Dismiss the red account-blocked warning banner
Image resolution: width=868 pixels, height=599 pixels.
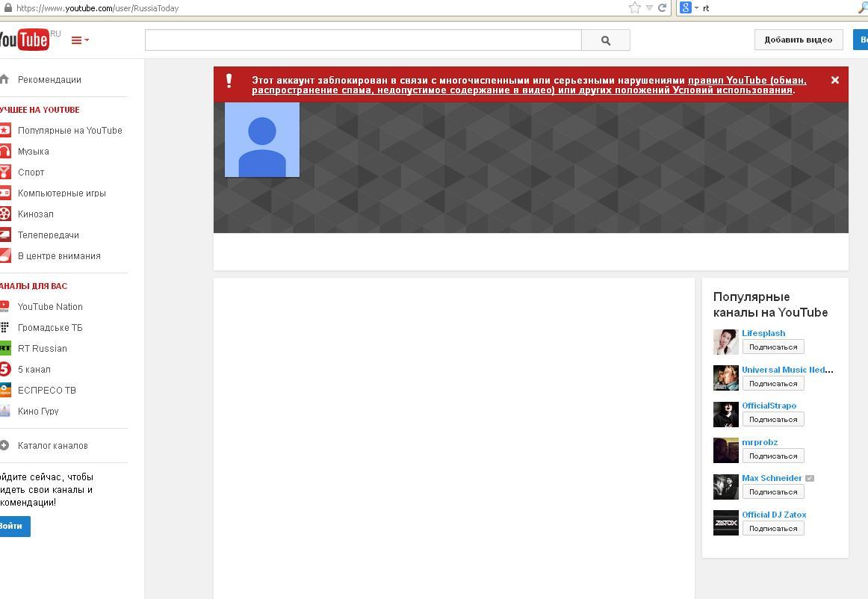click(x=834, y=80)
